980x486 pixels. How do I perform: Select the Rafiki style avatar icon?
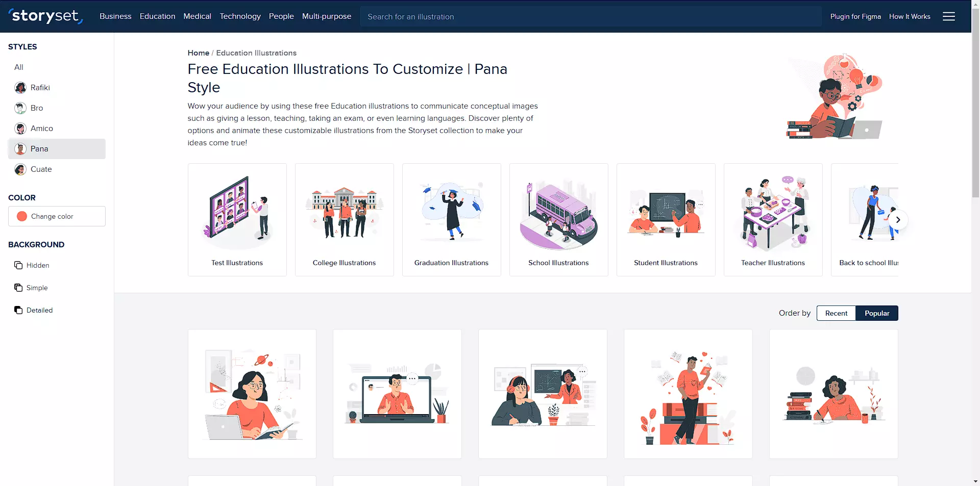click(x=20, y=88)
